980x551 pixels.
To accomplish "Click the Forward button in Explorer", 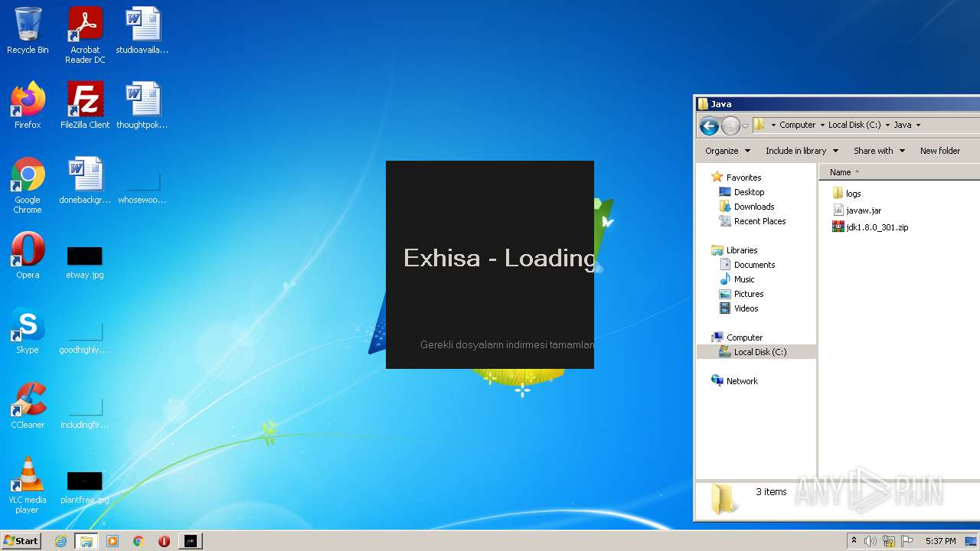I will (730, 126).
